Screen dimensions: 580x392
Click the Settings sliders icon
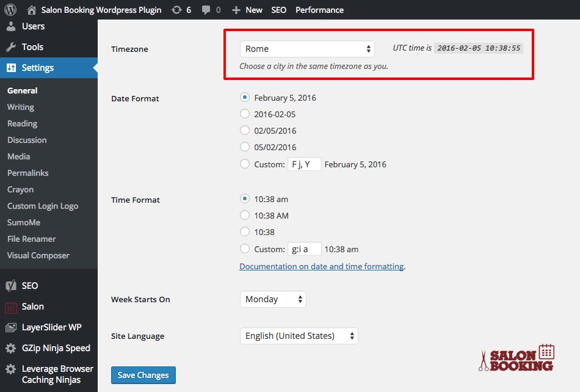11,68
